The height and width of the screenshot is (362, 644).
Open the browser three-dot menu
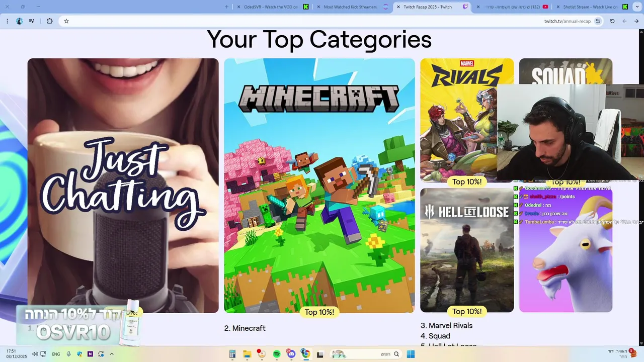click(x=7, y=21)
